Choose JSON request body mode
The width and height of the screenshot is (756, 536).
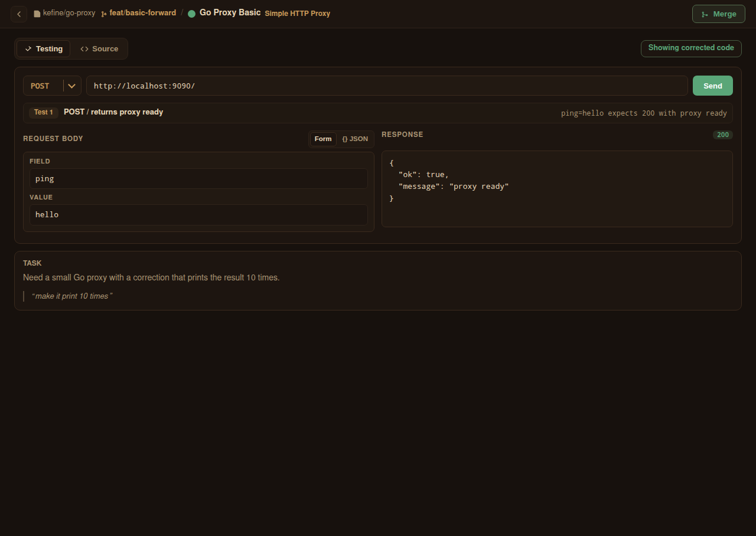click(355, 139)
